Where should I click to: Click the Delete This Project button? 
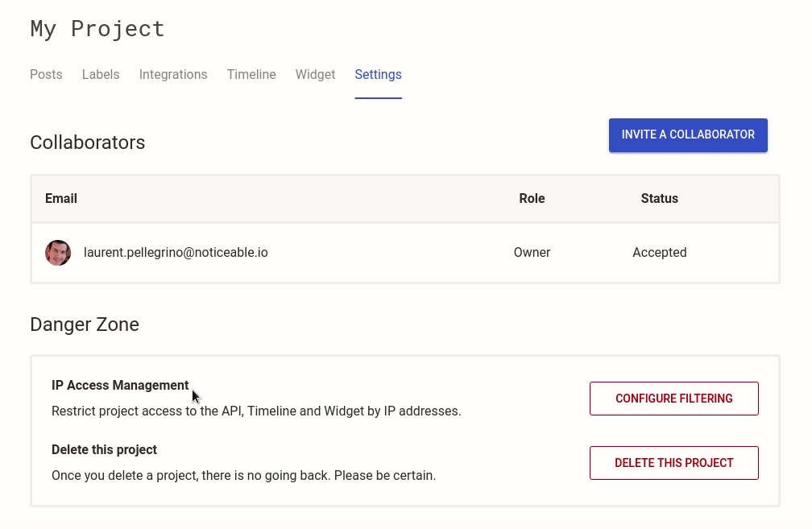[x=673, y=463]
